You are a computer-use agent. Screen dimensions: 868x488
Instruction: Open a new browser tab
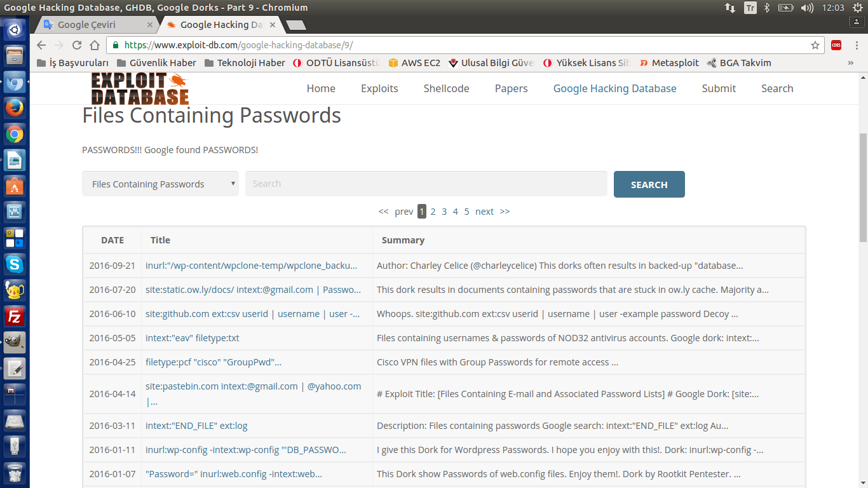[x=296, y=25]
